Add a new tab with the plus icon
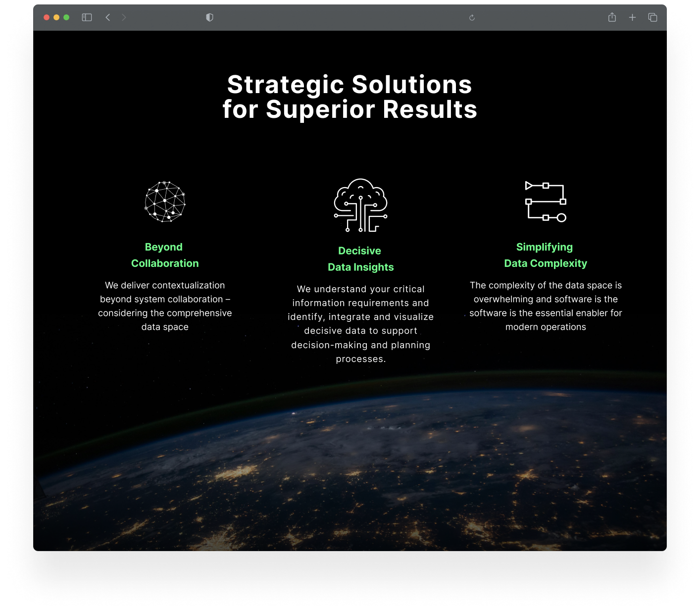The image size is (700, 613). [x=632, y=17]
